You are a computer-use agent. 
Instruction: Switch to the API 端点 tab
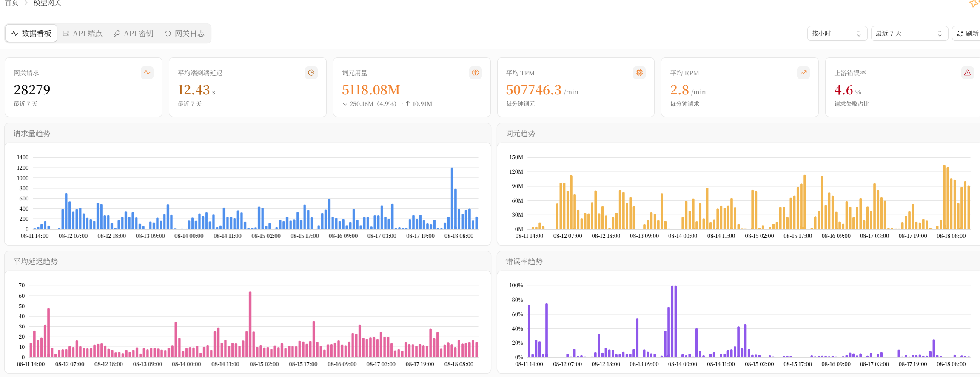pos(83,33)
